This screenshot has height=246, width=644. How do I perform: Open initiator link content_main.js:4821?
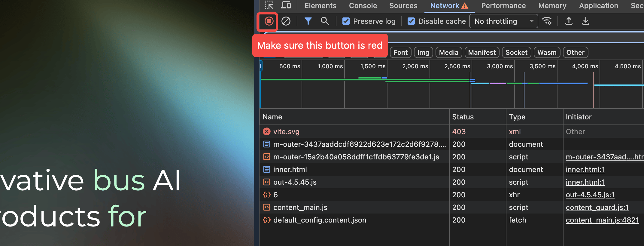tap(602, 220)
